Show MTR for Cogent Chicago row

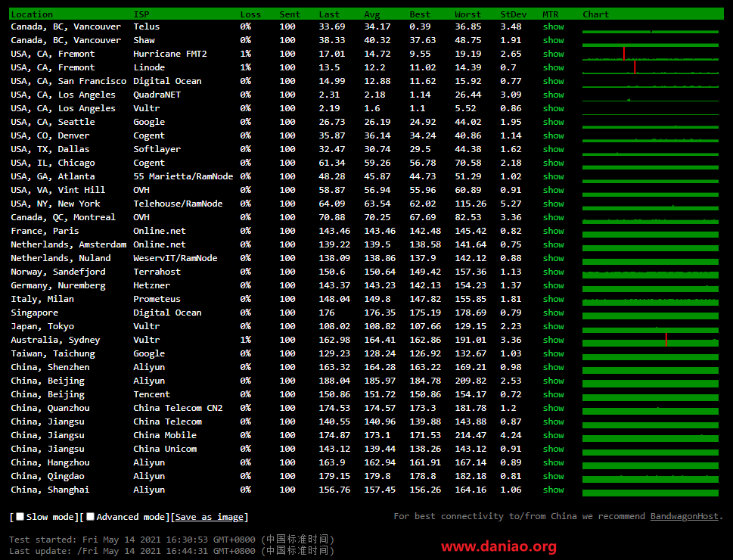tap(554, 163)
